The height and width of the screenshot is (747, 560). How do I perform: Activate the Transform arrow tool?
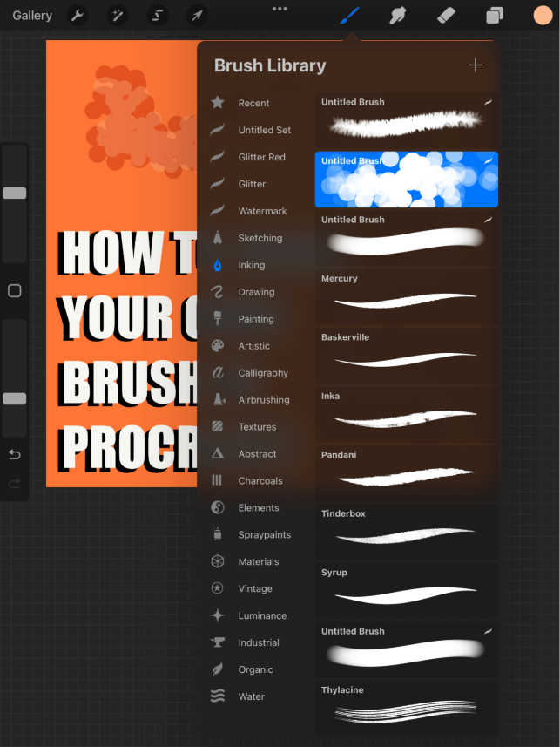pos(197,16)
